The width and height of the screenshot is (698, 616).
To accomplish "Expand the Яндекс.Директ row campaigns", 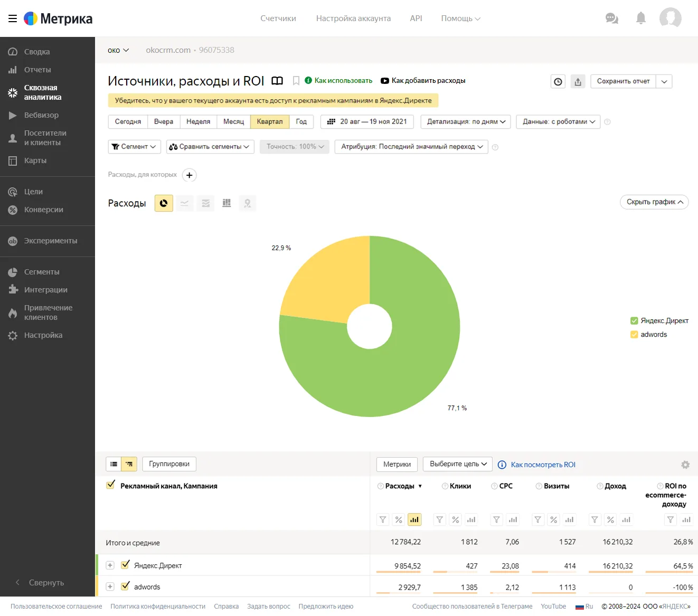I will point(110,565).
